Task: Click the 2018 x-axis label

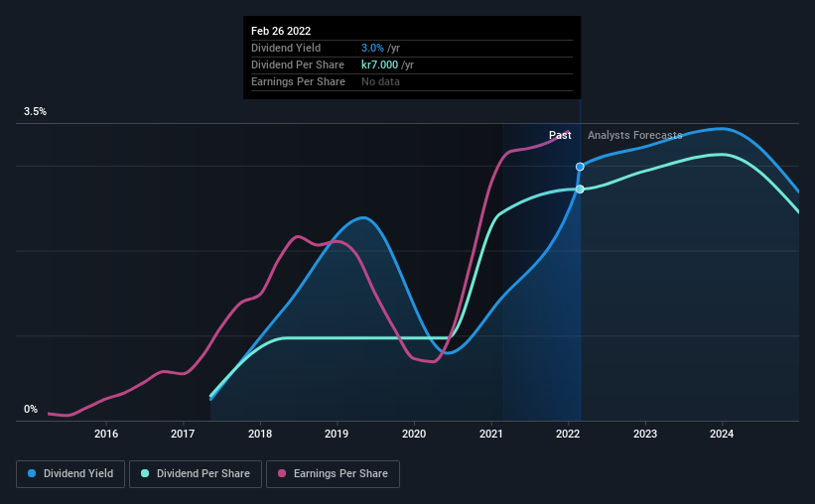Action: tap(260, 434)
